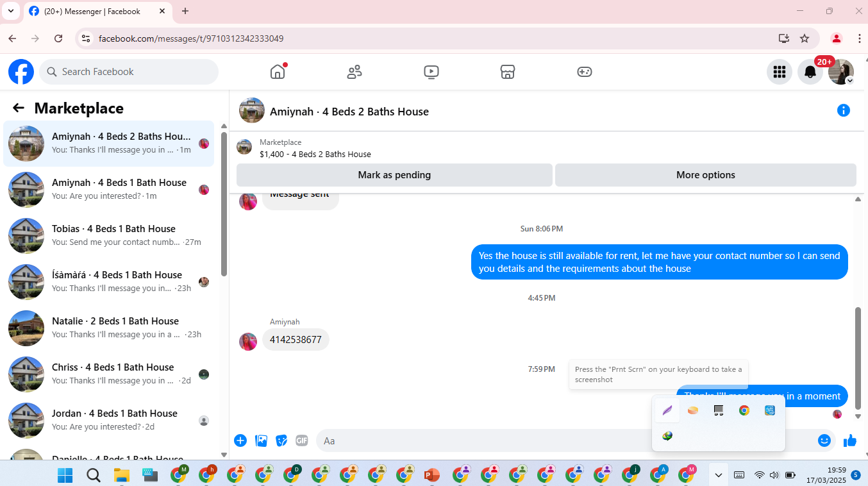
Task: Click the browser address bar URL
Action: coord(191,38)
